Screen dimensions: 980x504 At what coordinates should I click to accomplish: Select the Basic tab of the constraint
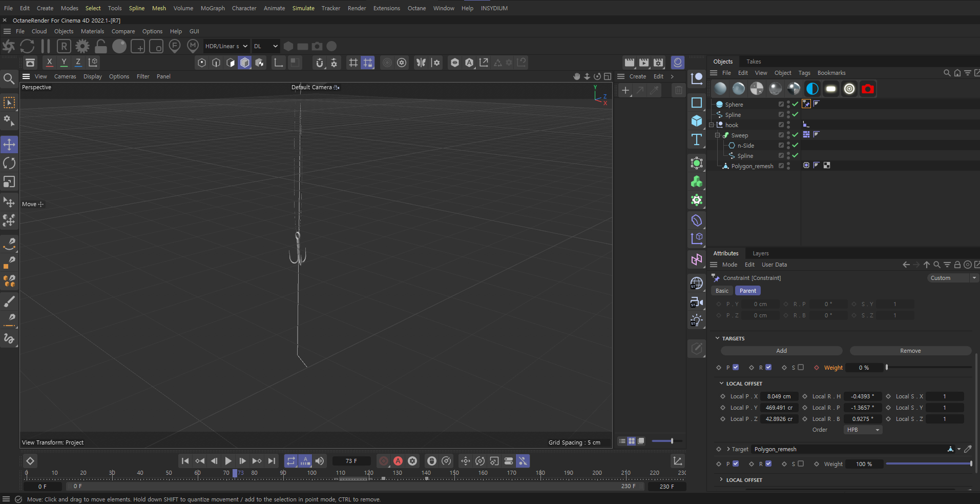[722, 291]
